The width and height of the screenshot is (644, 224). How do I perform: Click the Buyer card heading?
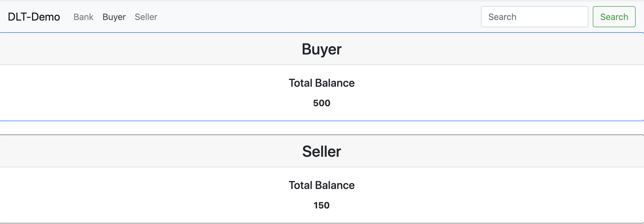coord(322,49)
